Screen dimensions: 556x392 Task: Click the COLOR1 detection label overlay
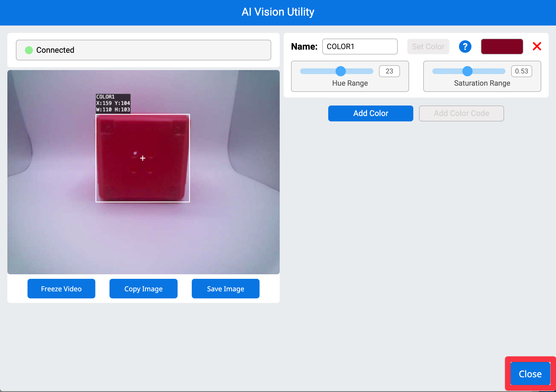click(113, 103)
